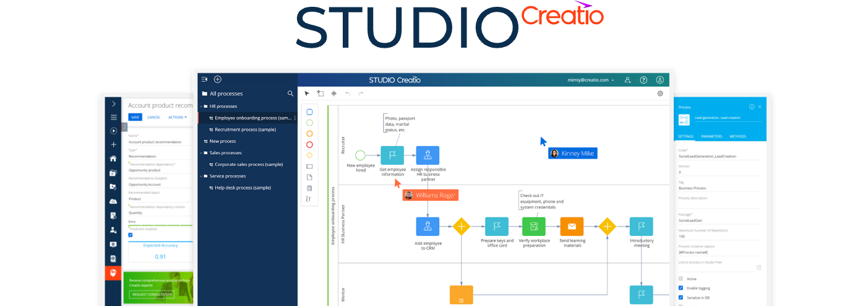
Task: Open the help question mark icon
Action: click(x=643, y=80)
